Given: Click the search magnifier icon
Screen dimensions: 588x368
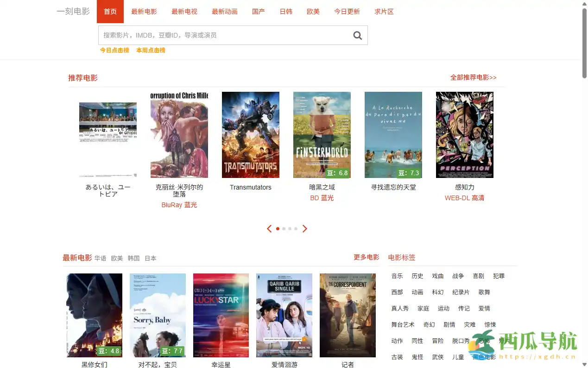Looking at the screenshot, I should point(357,35).
